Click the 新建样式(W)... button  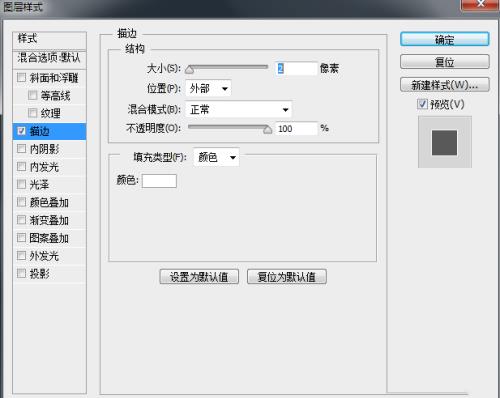click(445, 85)
